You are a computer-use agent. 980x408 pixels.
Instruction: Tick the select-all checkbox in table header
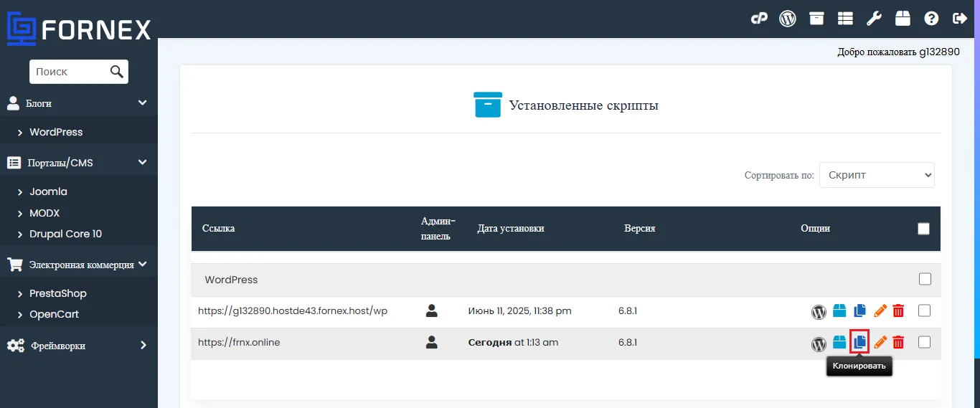[924, 229]
